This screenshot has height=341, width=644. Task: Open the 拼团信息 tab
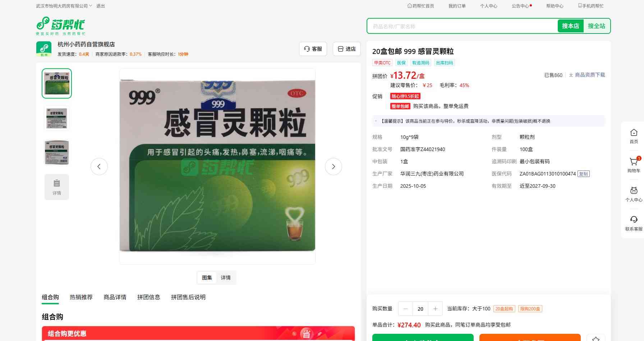click(x=148, y=297)
